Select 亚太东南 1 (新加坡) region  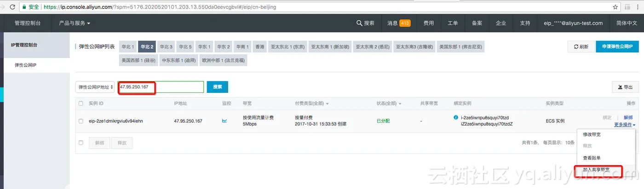(330, 46)
